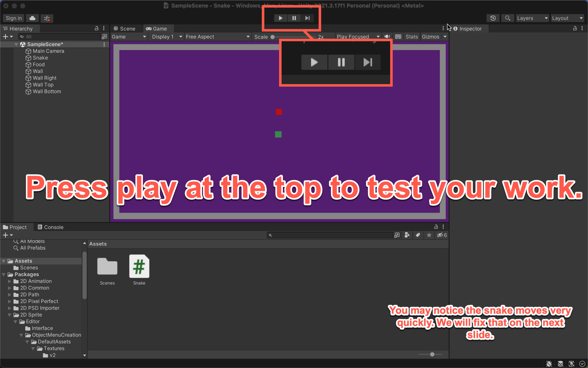Click the Step forward button
The height and width of the screenshot is (368, 588).
(x=307, y=18)
